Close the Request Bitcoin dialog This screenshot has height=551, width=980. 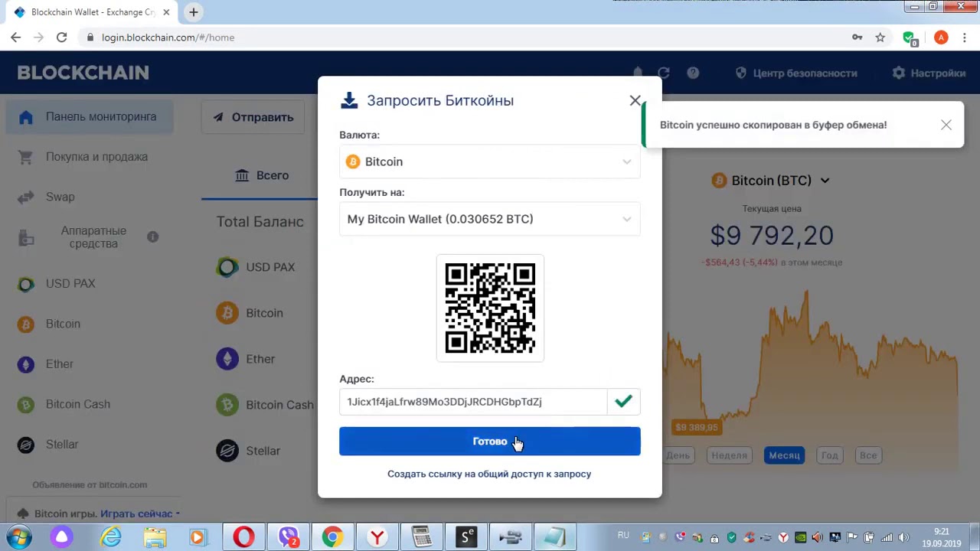635,100
